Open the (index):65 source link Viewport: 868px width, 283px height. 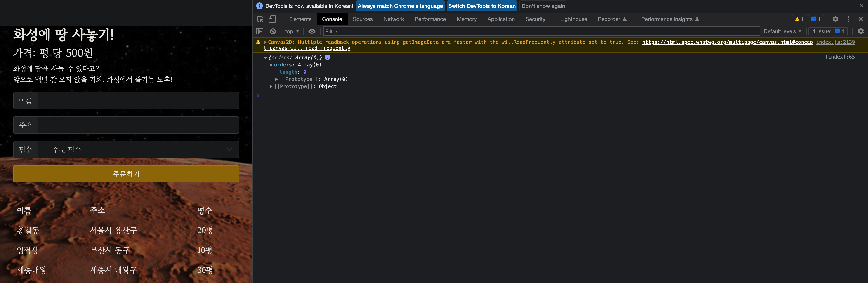(x=840, y=57)
